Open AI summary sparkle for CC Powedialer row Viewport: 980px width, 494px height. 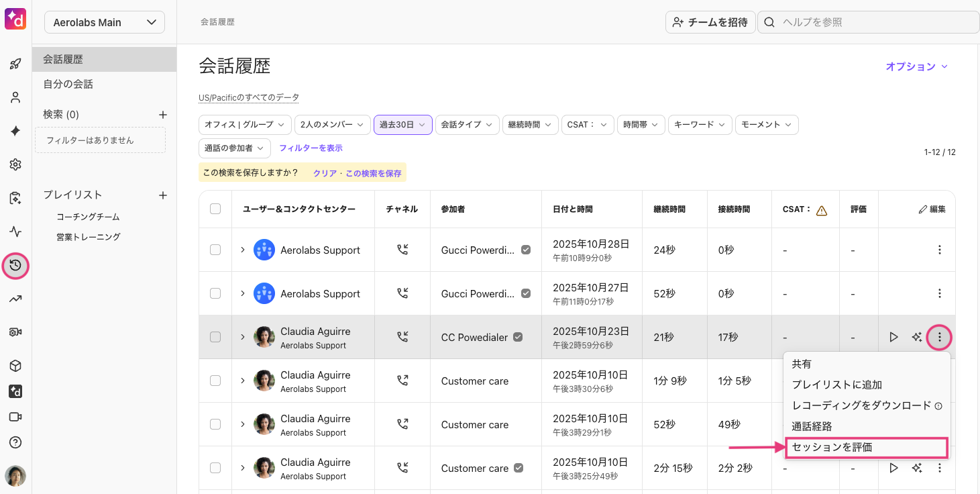pyautogui.click(x=917, y=337)
